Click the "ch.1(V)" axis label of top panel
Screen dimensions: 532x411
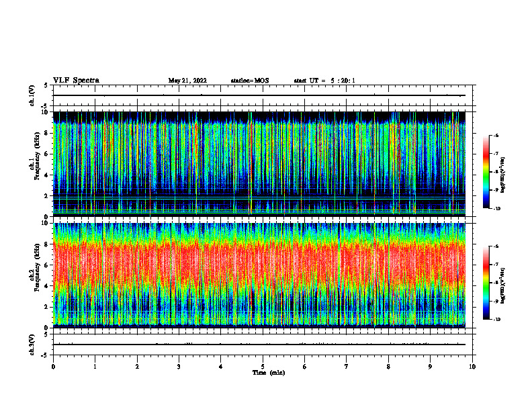pyautogui.click(x=32, y=95)
